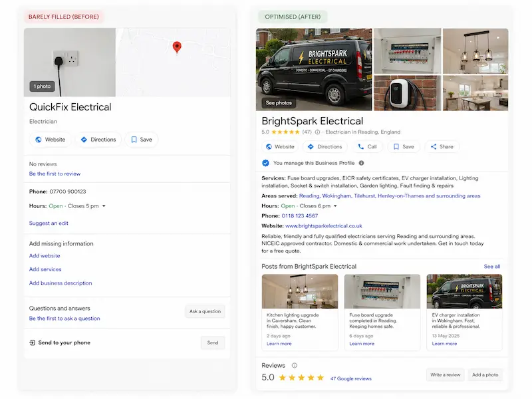Image resolution: width=532 pixels, height=399 pixels.
Task: Click 'Learn more' on EV charger post
Action: click(444, 344)
